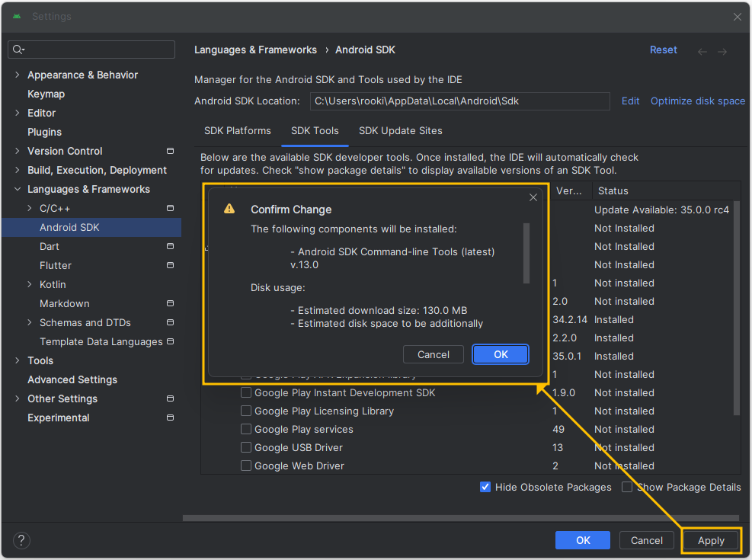Click project-level icon next to Markdown
Image resolution: width=752 pixels, height=560 pixels.
point(170,303)
